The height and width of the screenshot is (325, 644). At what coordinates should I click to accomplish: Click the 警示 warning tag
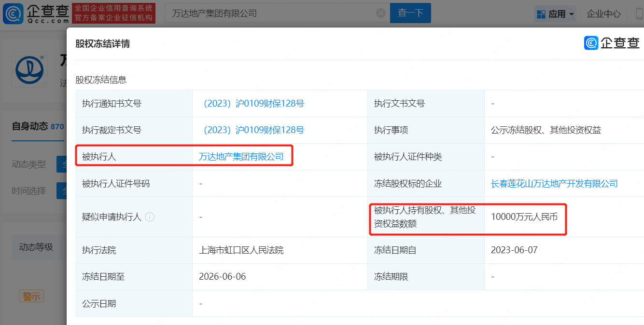click(31, 296)
